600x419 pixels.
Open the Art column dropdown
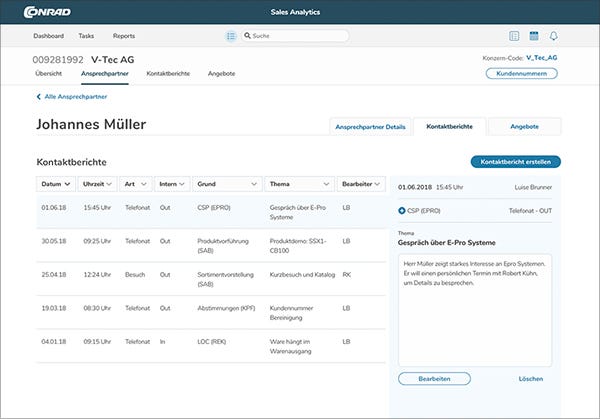136,184
